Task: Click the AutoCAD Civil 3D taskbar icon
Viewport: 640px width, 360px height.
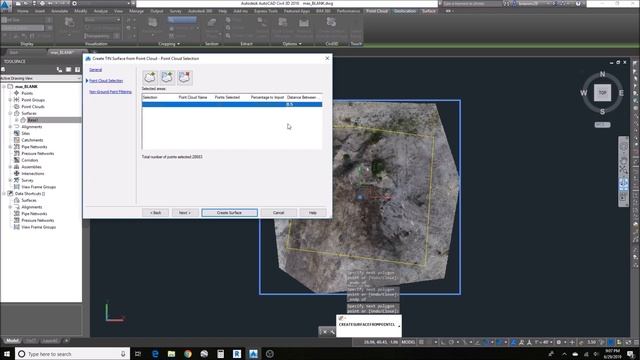Action: [253, 354]
